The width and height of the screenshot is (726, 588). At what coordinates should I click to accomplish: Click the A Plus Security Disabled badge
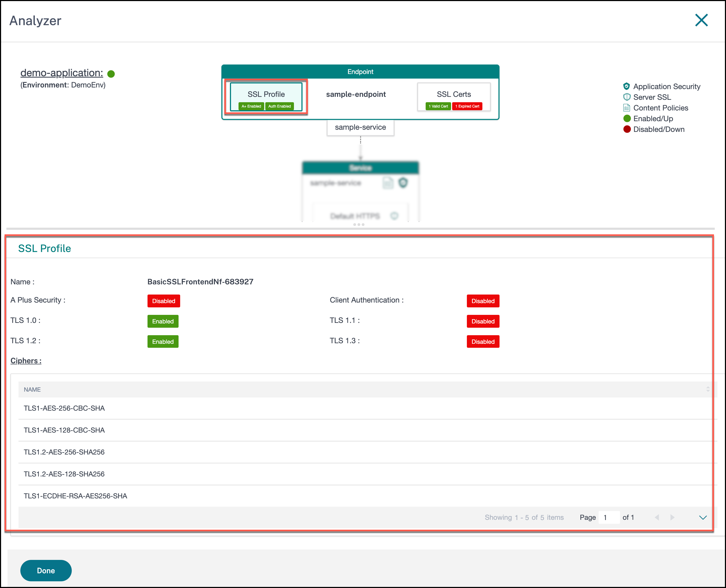click(x=164, y=301)
